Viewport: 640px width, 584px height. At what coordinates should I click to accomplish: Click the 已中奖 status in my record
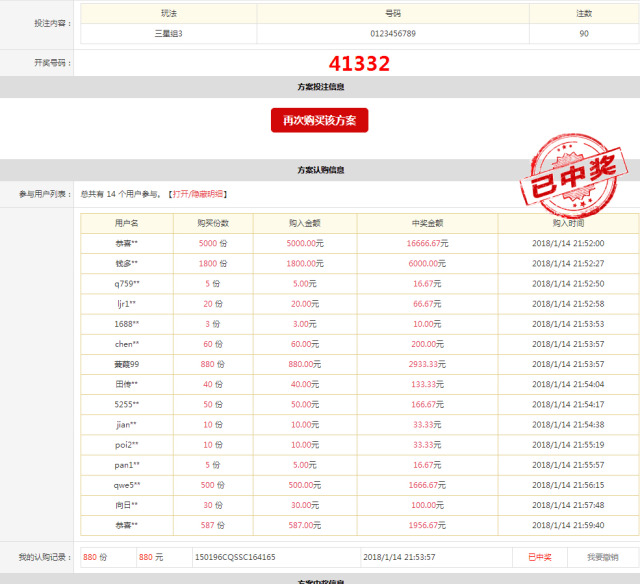coord(539,557)
